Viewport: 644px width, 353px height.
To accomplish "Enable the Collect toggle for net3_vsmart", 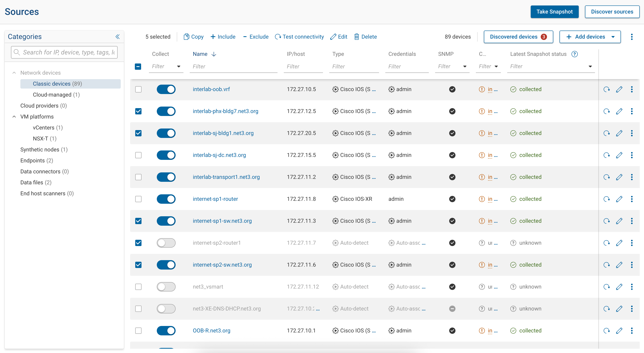I will (x=166, y=287).
